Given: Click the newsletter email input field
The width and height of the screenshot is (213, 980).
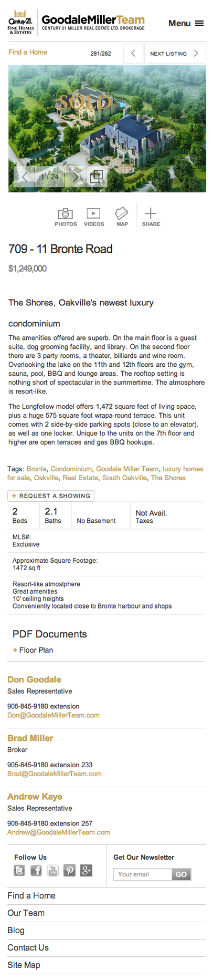Looking at the screenshot, I should (143, 874).
